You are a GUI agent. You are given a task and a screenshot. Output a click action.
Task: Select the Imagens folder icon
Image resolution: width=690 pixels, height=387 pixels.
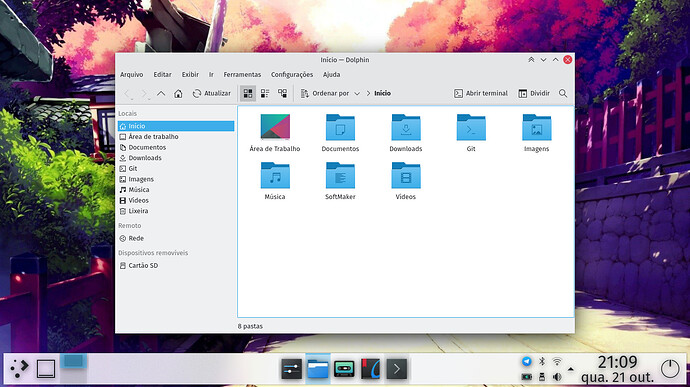click(536, 127)
